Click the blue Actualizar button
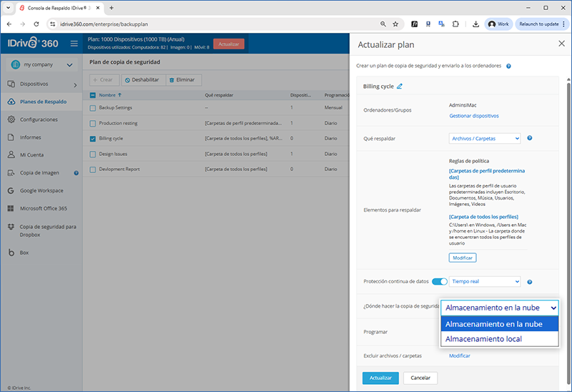 [x=380, y=378]
